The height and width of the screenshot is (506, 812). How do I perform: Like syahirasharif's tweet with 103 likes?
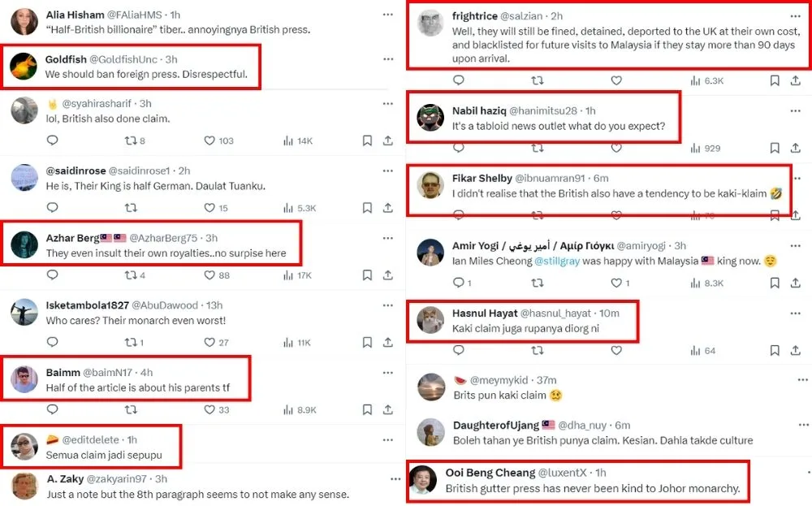(209, 141)
